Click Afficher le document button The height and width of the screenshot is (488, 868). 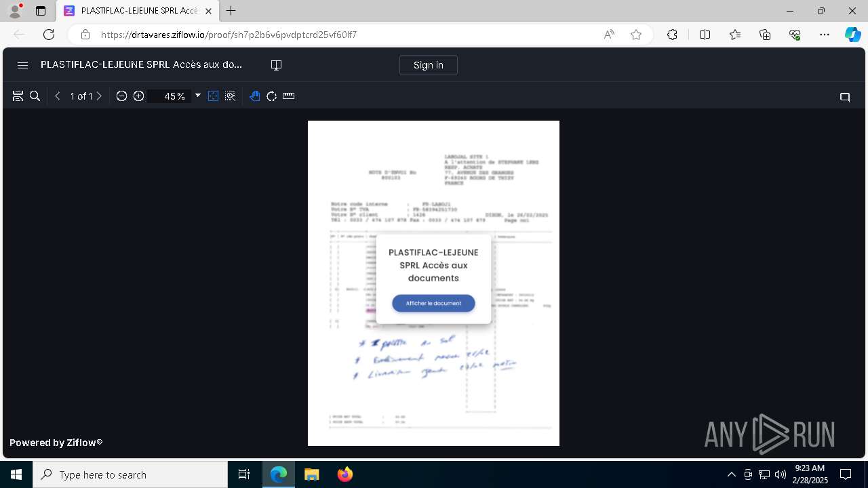coord(433,303)
